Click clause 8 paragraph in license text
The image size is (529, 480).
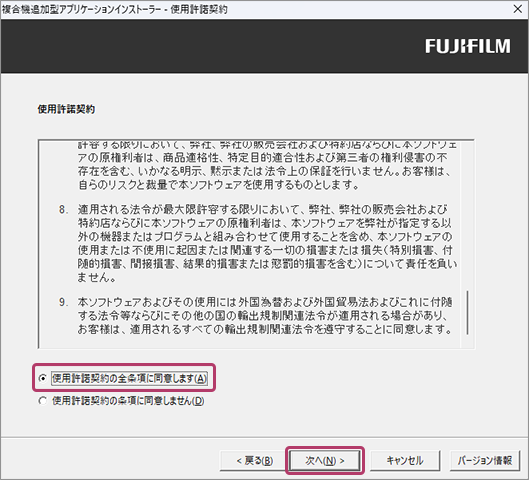point(267,243)
